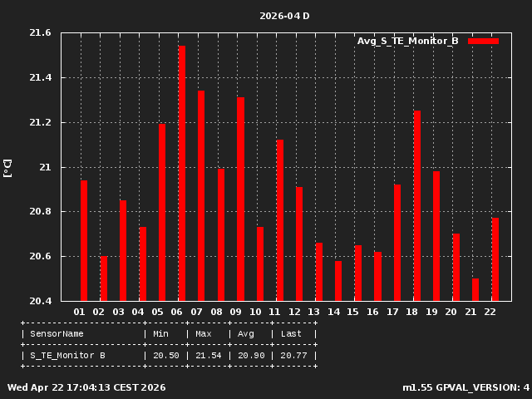Click the 21.4 y-axis label
Viewport: 532px width, 399px height.
tap(40, 77)
